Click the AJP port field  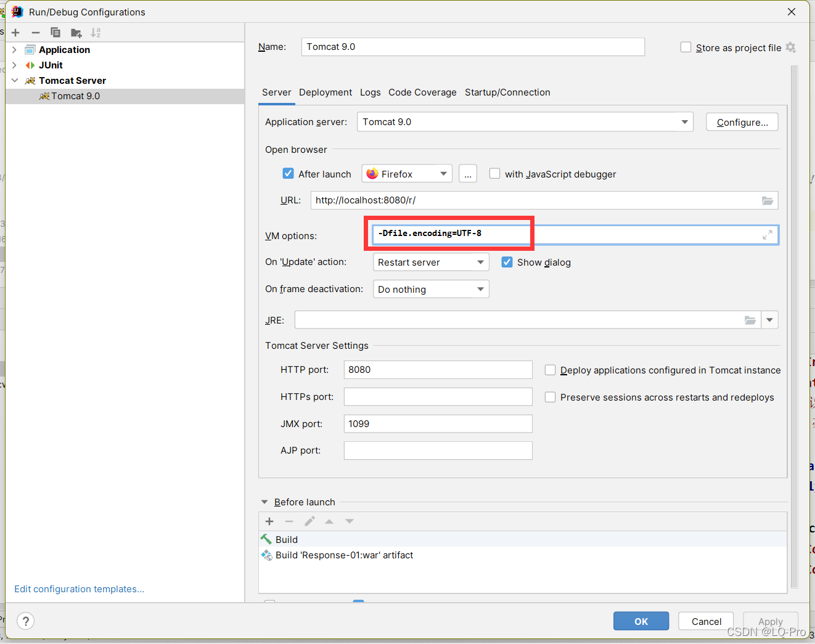click(x=438, y=450)
